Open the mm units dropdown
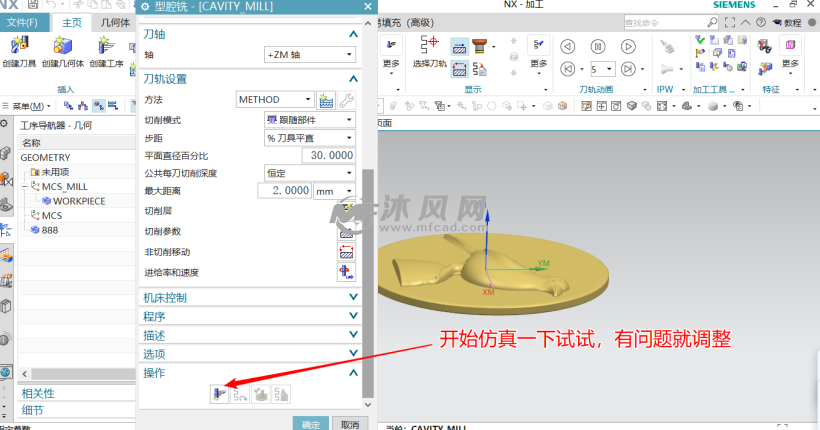820x430 pixels. coord(335,191)
